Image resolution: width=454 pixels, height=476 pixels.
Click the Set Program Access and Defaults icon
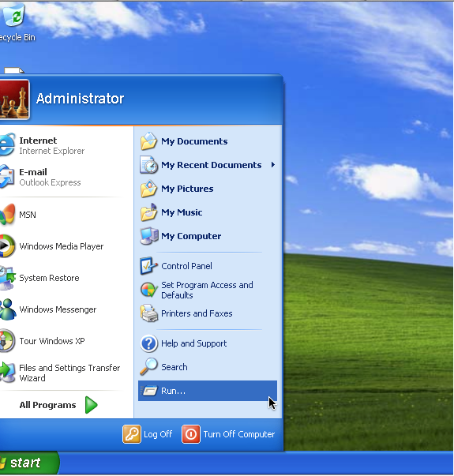pyautogui.click(x=148, y=290)
